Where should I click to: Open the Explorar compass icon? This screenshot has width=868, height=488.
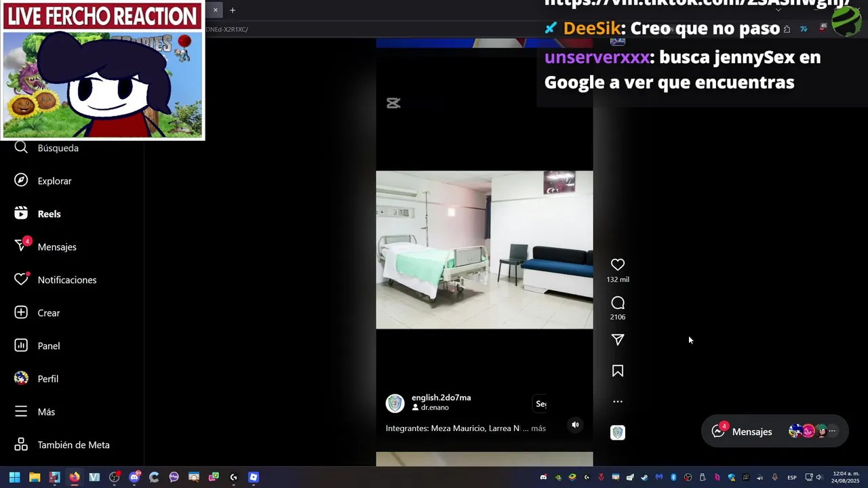pos(21,180)
